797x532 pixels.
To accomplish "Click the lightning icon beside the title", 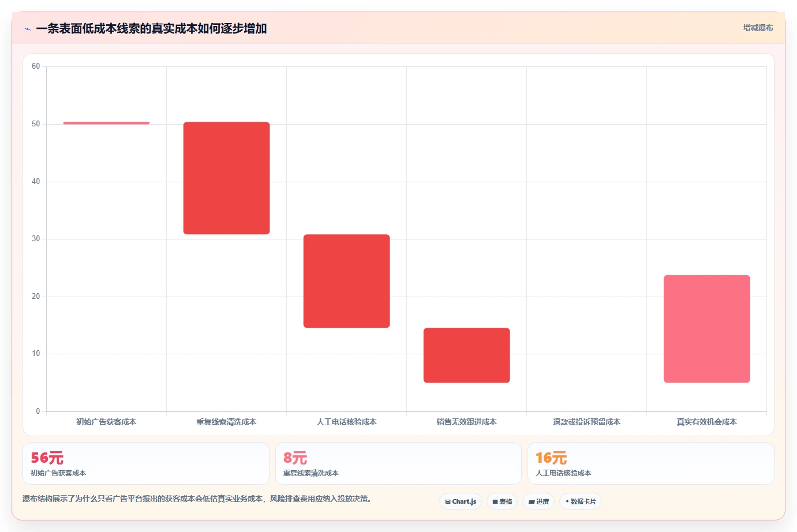I will tap(27, 29).
